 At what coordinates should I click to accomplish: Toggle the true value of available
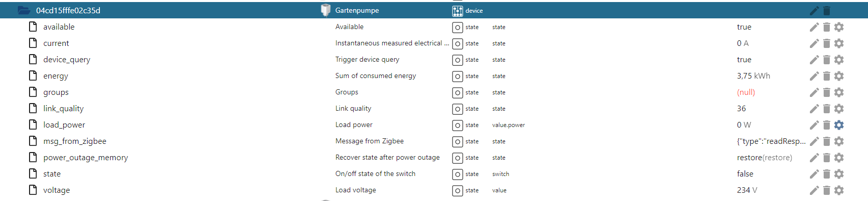(744, 27)
